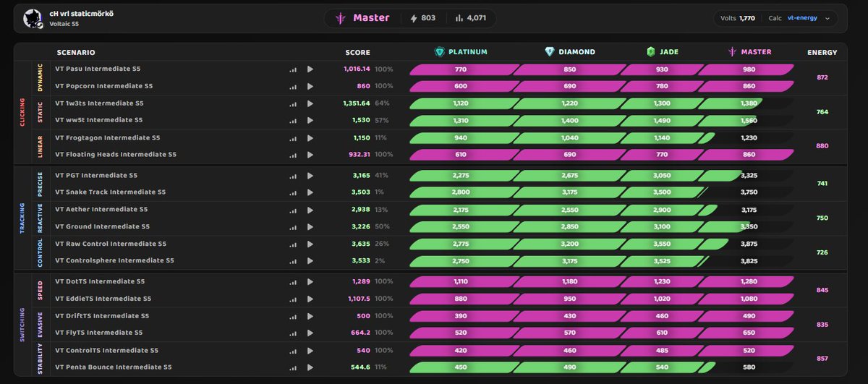Image resolution: width=868 pixels, height=384 pixels.
Task: Click VT Frogtagon rank progress bar
Action: pos(602,137)
